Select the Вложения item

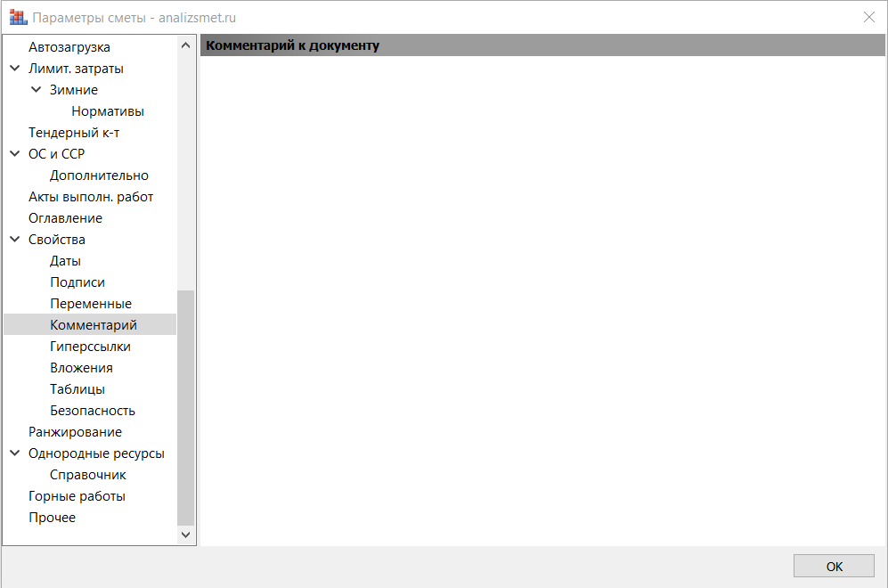81,368
